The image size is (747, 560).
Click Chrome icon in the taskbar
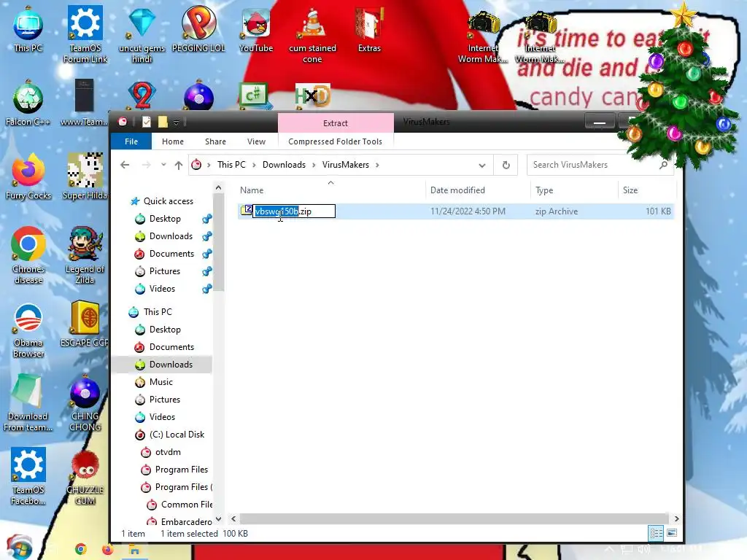tap(81, 549)
